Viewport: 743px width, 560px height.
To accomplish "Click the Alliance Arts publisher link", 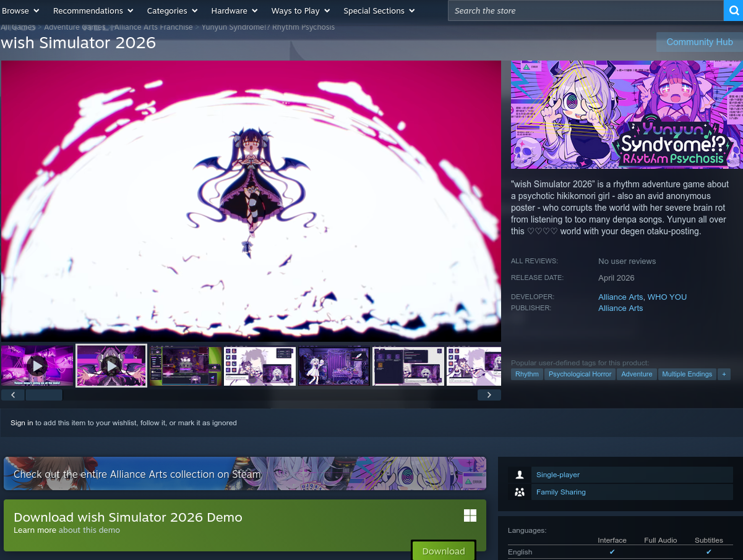I will point(621,308).
